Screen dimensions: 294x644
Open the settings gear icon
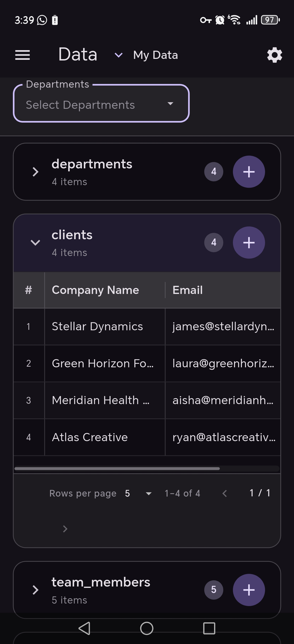[274, 55]
